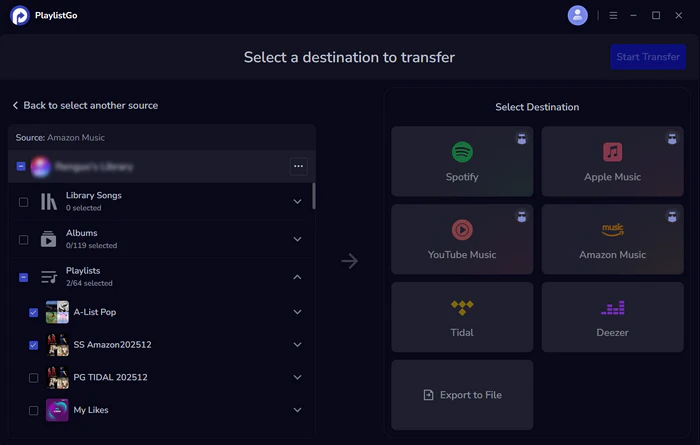
Task: Click the Spotify logo icon
Action: point(462,152)
